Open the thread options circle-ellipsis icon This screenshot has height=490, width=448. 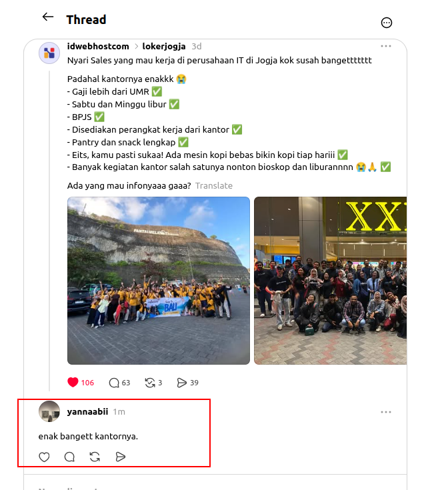(x=387, y=23)
